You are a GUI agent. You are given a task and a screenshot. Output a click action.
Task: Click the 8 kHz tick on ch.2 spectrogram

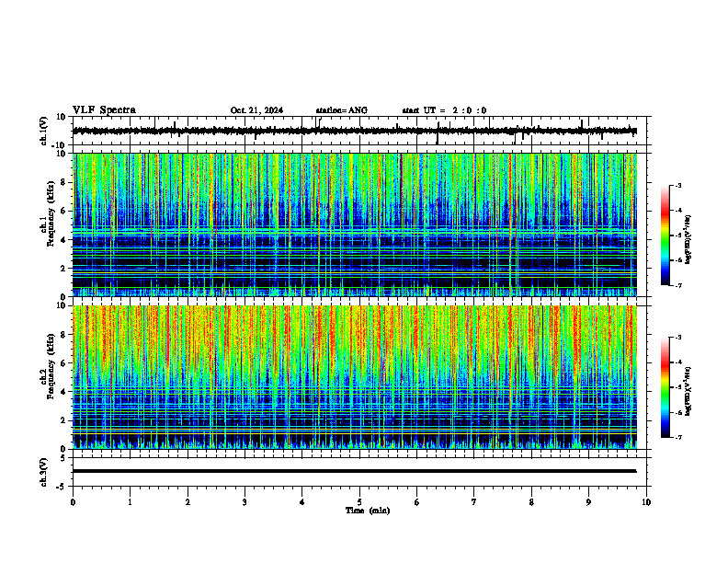point(64,335)
